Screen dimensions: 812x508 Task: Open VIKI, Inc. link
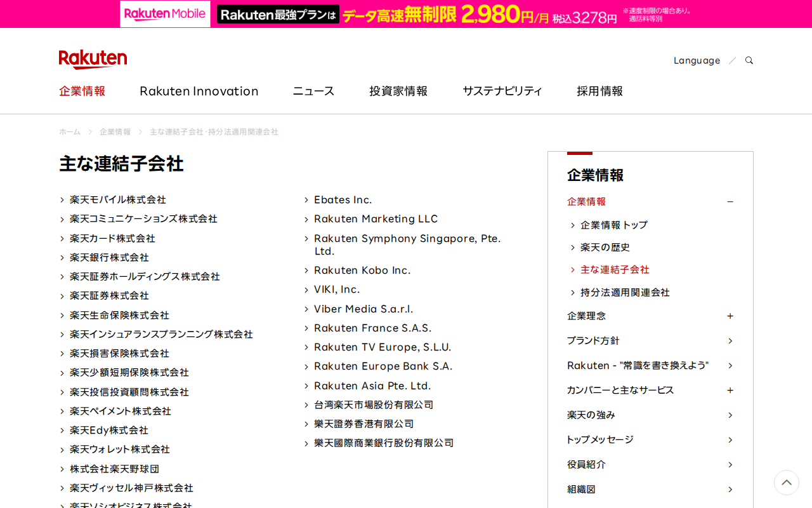click(x=337, y=289)
